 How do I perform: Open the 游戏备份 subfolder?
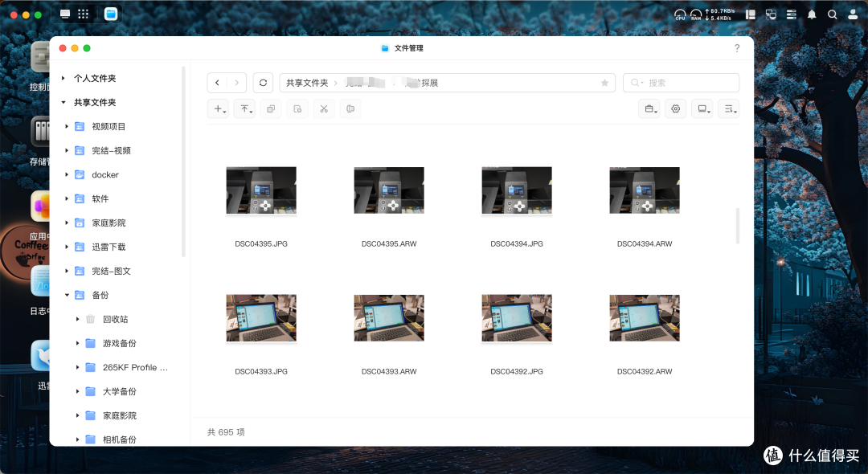(x=120, y=344)
